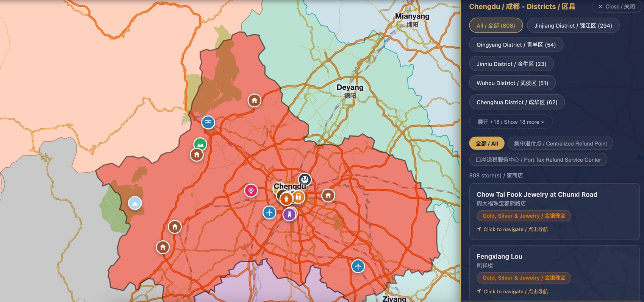This screenshot has height=302, width=644.
Task: Click the Gold, Silver & Jewelry tag on Fengxiang Lou
Action: [x=524, y=278]
